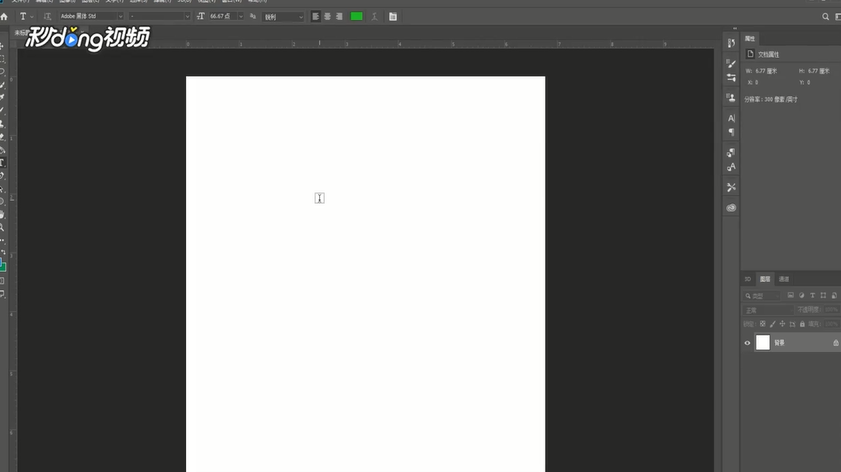Open the Type tool preset picker
The height and width of the screenshot is (472, 841).
click(25, 17)
